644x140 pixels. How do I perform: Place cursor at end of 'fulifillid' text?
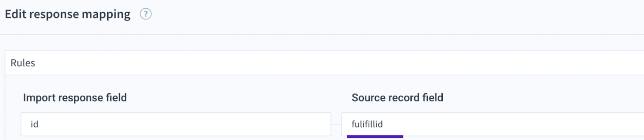tap(383, 124)
